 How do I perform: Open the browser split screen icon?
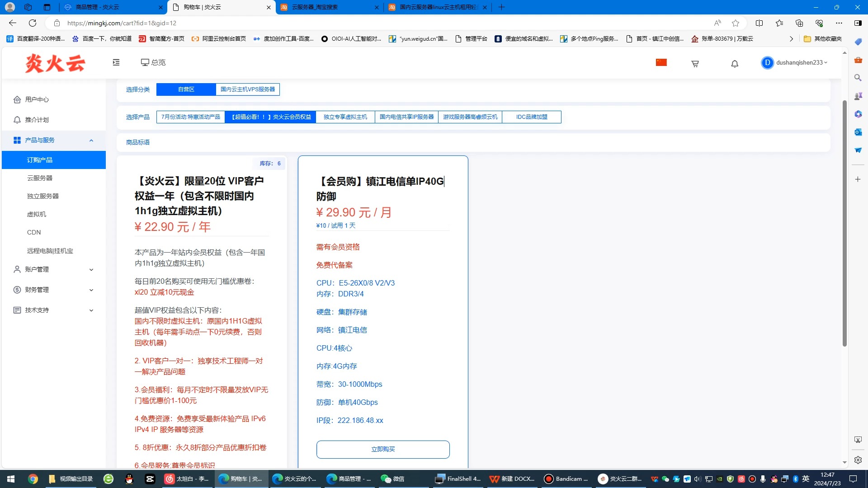click(759, 23)
